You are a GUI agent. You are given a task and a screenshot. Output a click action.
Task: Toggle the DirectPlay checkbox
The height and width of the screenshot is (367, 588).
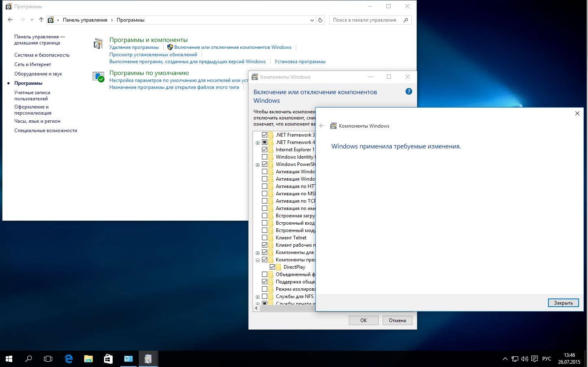(272, 267)
